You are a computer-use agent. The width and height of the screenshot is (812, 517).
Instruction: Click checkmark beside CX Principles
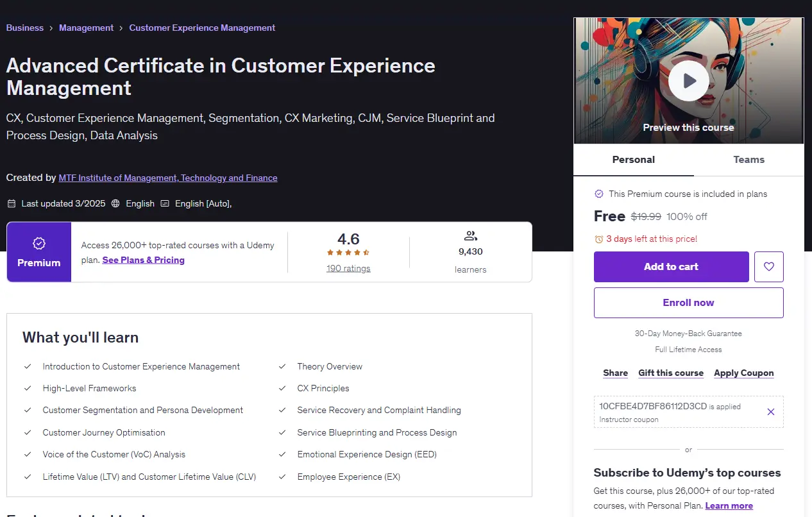[x=282, y=388]
